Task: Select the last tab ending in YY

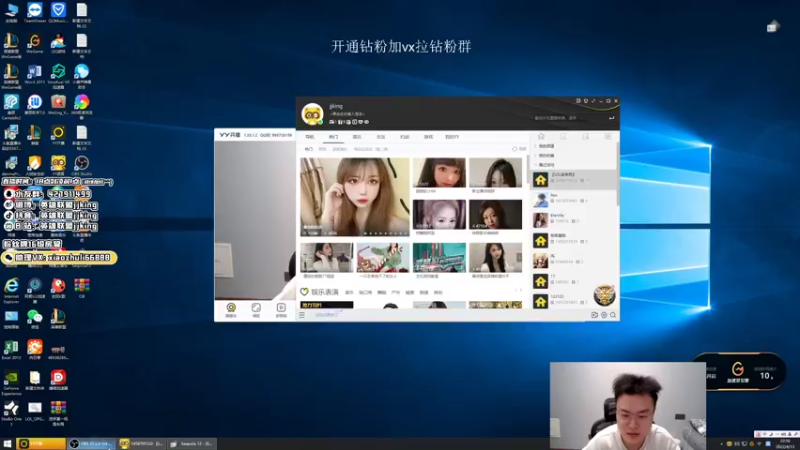Action: pyautogui.click(x=452, y=137)
